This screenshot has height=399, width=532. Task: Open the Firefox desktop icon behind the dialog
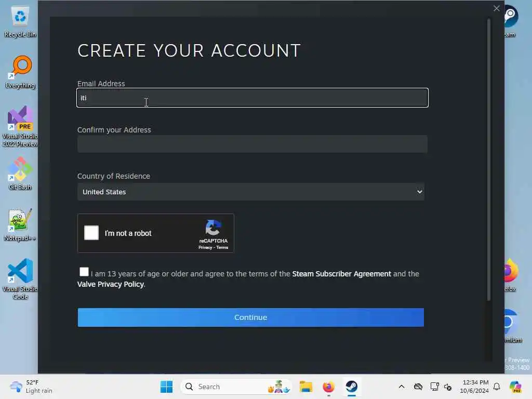[511, 275]
